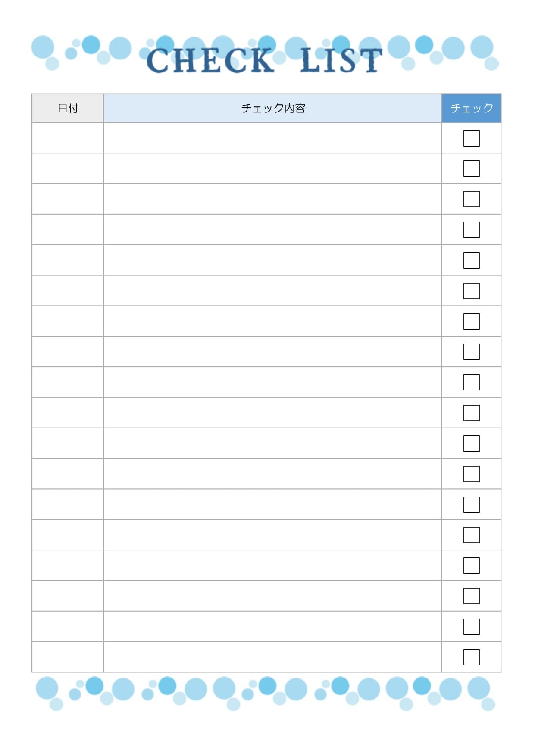Click the second row's date cell
This screenshot has width=535, height=756.
pyautogui.click(x=68, y=169)
